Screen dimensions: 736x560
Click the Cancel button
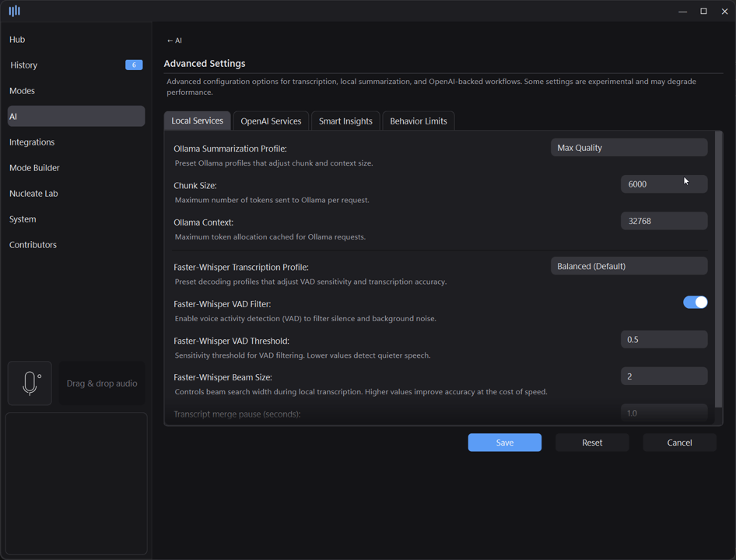(679, 443)
